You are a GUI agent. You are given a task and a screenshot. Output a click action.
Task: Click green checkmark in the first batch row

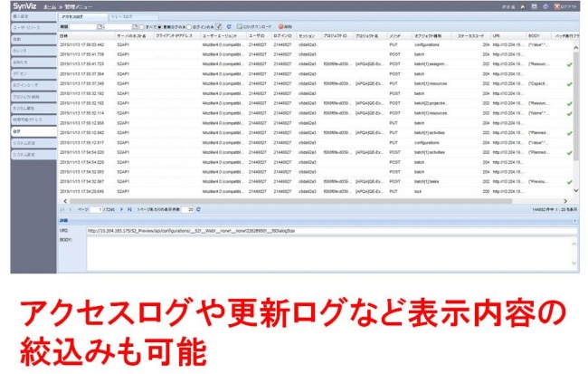point(569,64)
